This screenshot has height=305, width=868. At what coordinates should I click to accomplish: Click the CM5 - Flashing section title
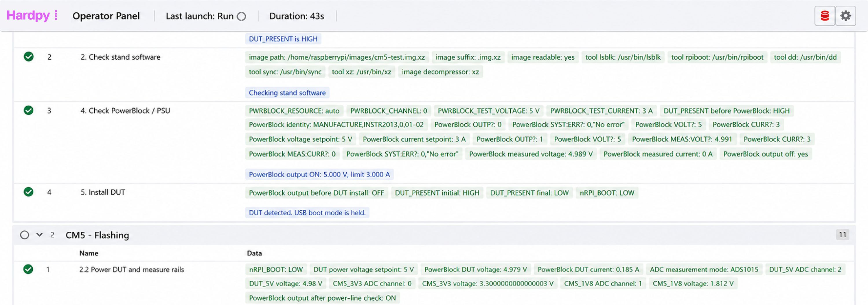(98, 235)
